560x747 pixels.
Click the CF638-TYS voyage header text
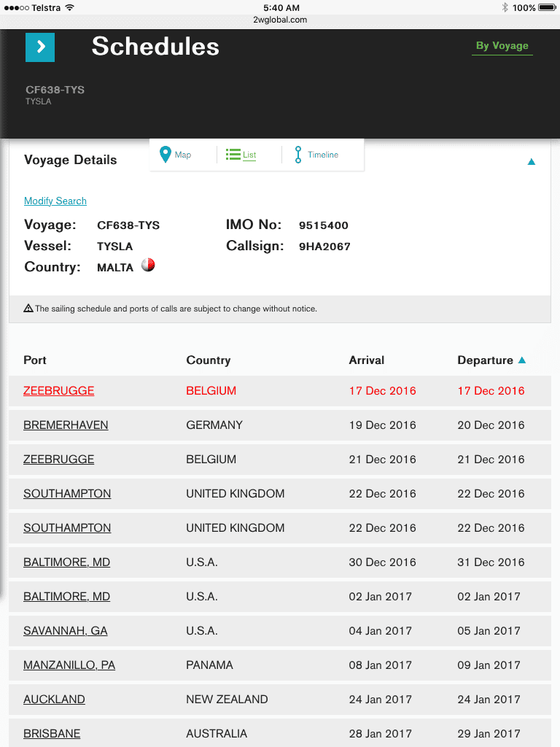(55, 90)
